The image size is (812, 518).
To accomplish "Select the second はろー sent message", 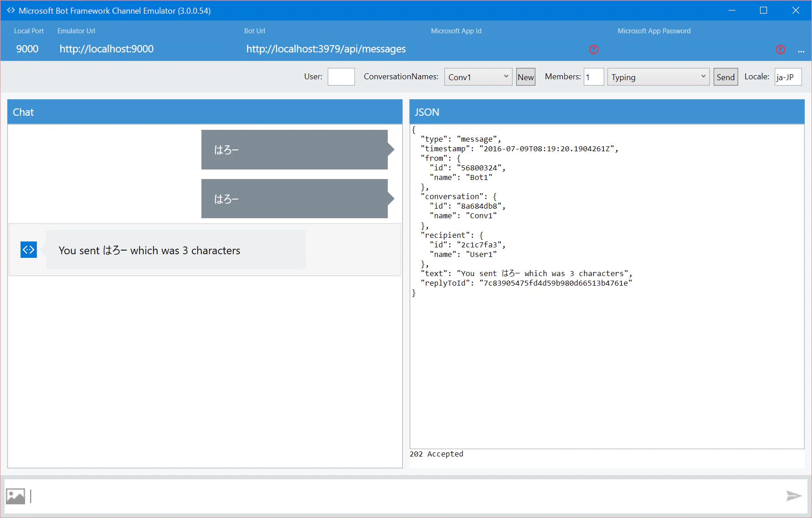I will [x=298, y=199].
